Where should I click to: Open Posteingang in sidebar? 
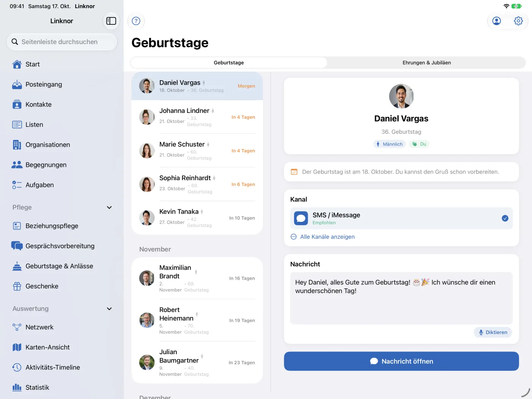(62, 84)
